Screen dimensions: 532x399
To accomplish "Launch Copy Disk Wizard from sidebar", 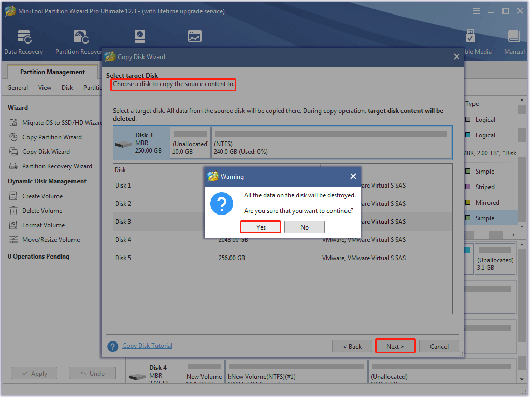I will tap(40, 152).
